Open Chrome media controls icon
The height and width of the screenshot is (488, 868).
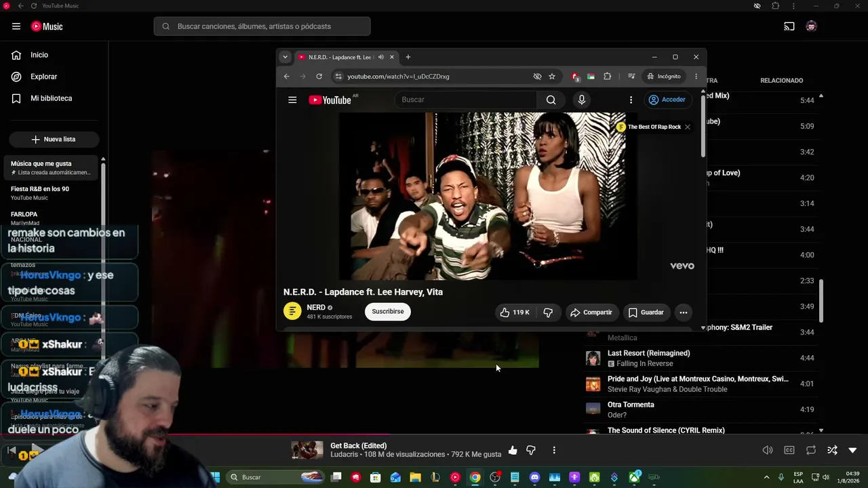(631, 77)
